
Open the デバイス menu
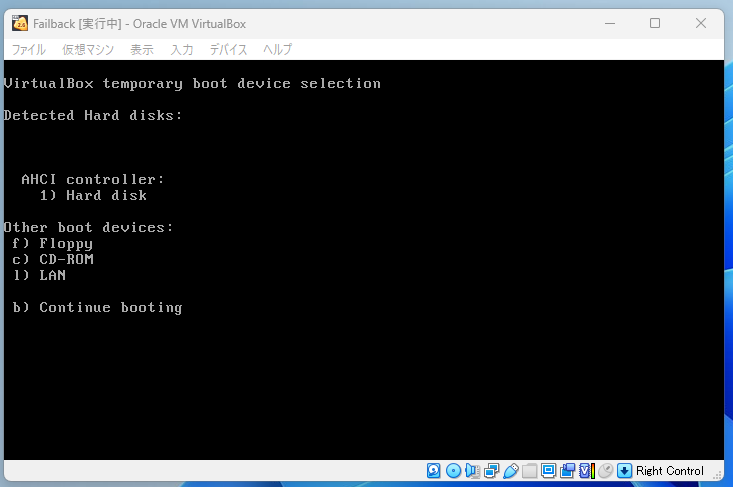[x=228, y=50]
